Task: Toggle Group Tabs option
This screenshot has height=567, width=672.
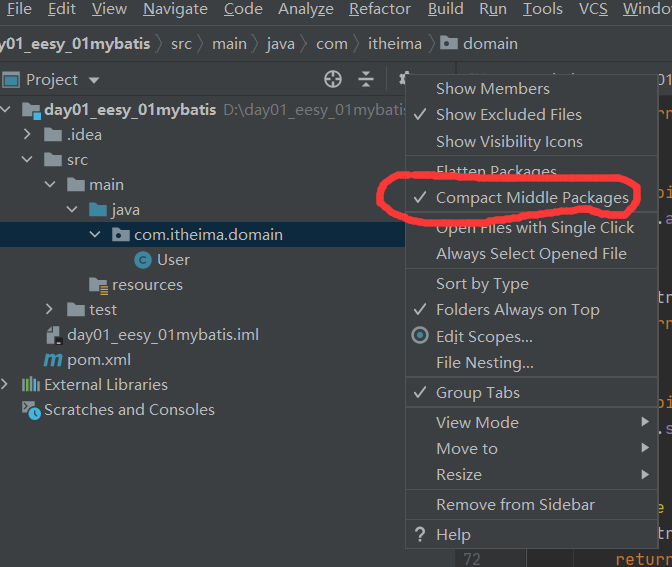Action: pos(531,393)
